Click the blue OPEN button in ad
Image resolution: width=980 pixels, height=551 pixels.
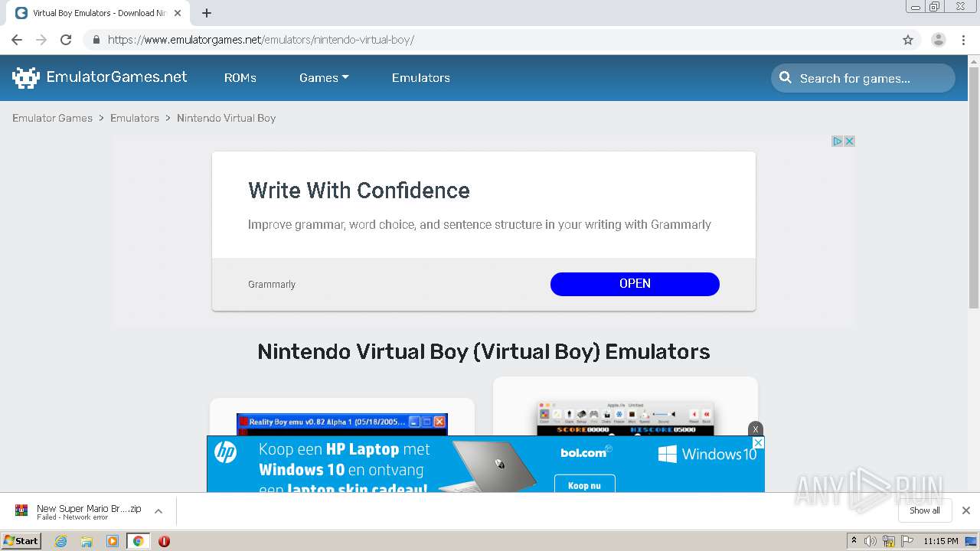pos(635,284)
